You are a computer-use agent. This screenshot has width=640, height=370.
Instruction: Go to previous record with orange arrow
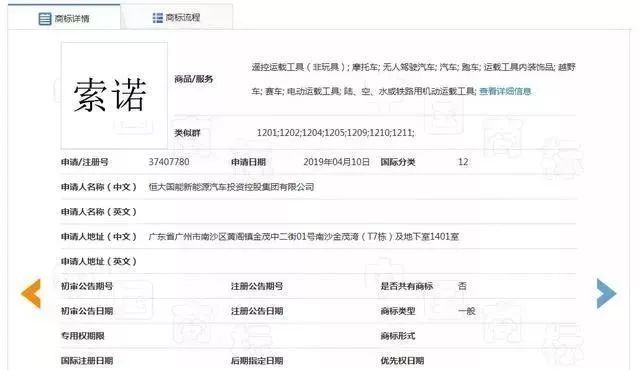point(31,293)
